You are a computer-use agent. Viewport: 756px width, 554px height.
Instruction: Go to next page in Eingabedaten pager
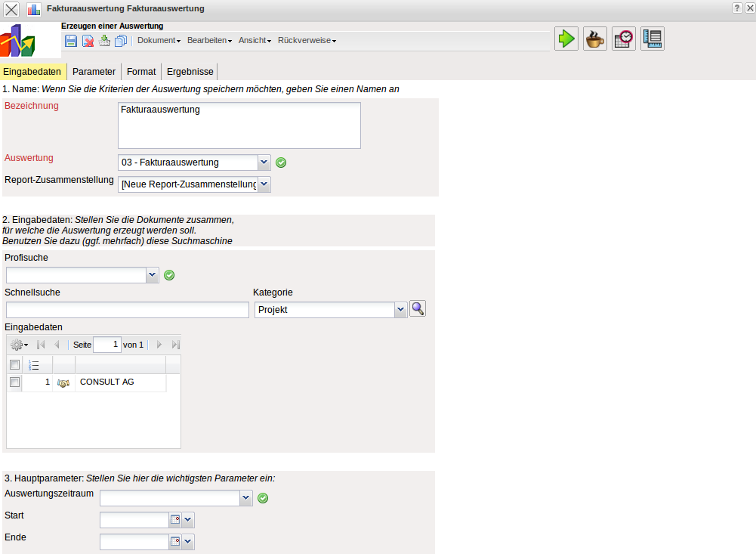click(x=159, y=345)
